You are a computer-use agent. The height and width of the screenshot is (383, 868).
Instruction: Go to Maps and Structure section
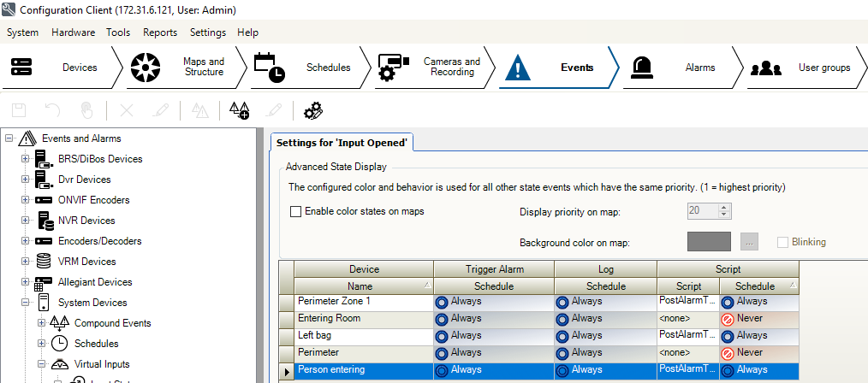tap(187, 68)
